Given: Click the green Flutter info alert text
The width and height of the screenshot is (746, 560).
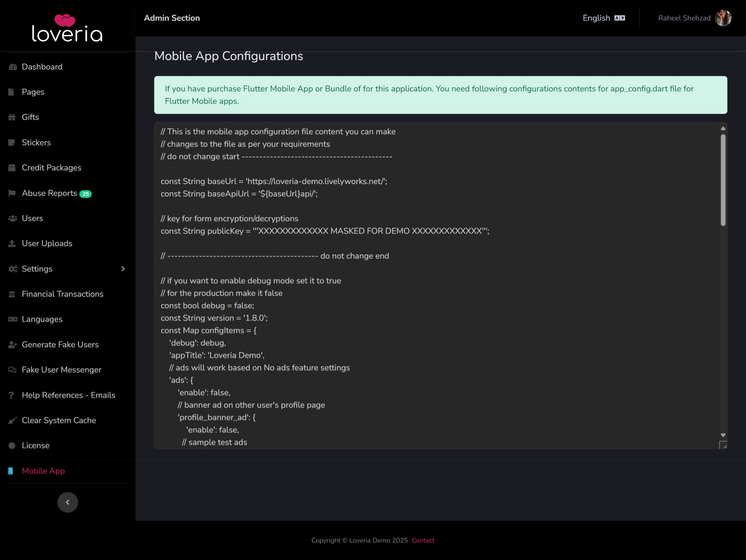Looking at the screenshot, I should click(429, 95).
